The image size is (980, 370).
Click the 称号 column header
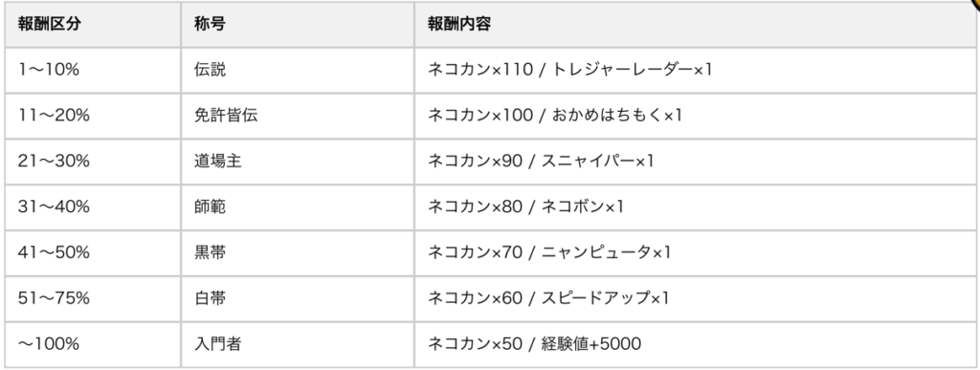[298, 24]
